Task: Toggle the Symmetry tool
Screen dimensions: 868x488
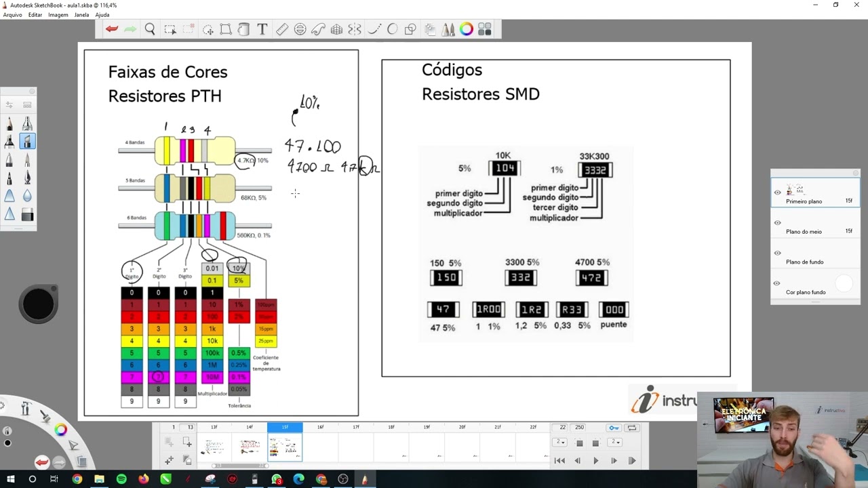Action: [x=355, y=29]
